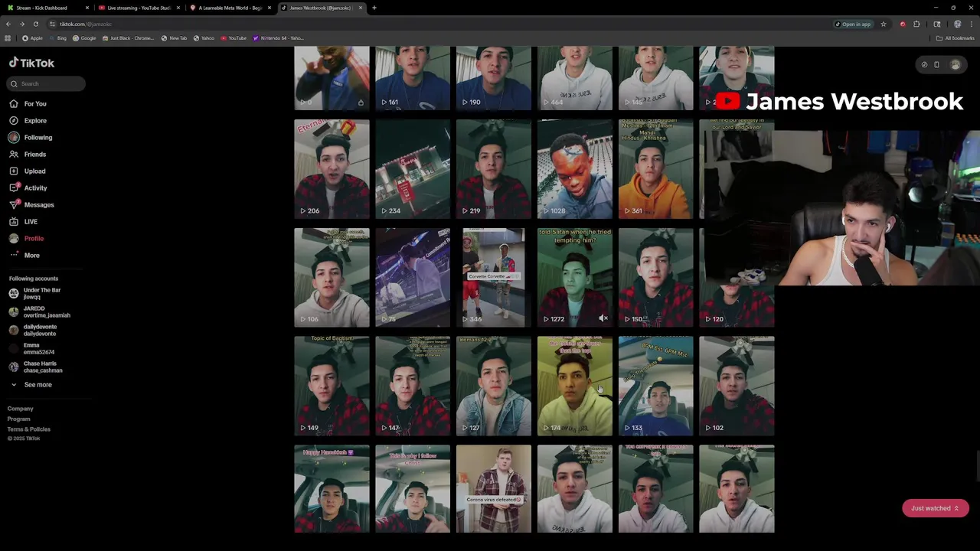Open the YouTube bookmark
This screenshot has width=980, height=551.
[x=234, y=38]
